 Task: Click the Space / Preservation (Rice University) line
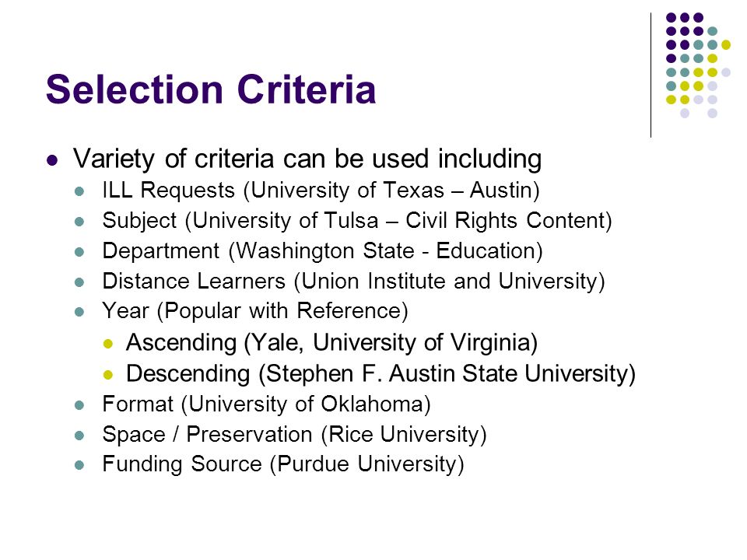[x=294, y=434]
